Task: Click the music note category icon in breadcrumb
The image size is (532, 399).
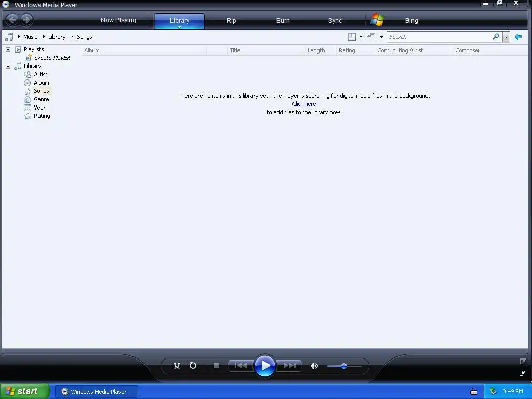Action: pos(9,37)
